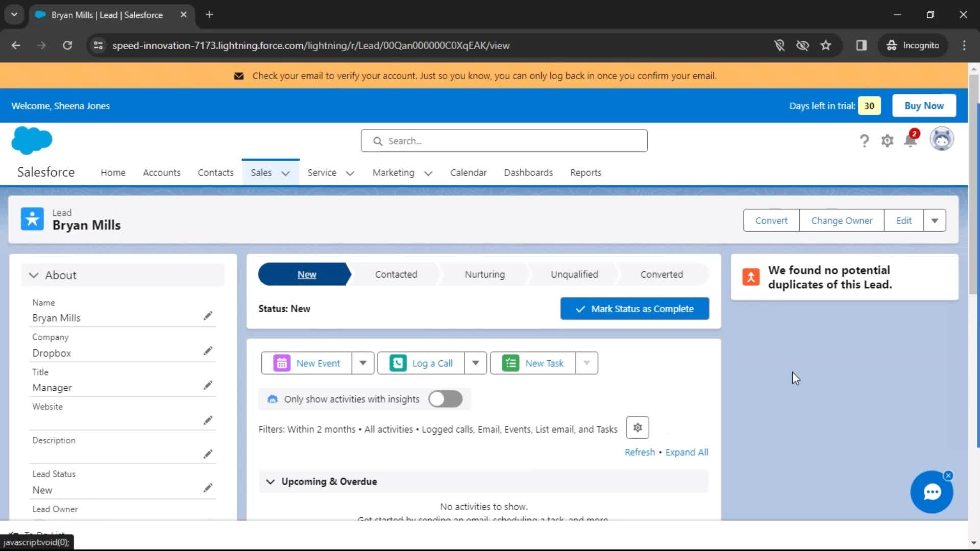Edit the Website field pencil icon
This screenshot has width=980, height=551.
[x=208, y=420]
